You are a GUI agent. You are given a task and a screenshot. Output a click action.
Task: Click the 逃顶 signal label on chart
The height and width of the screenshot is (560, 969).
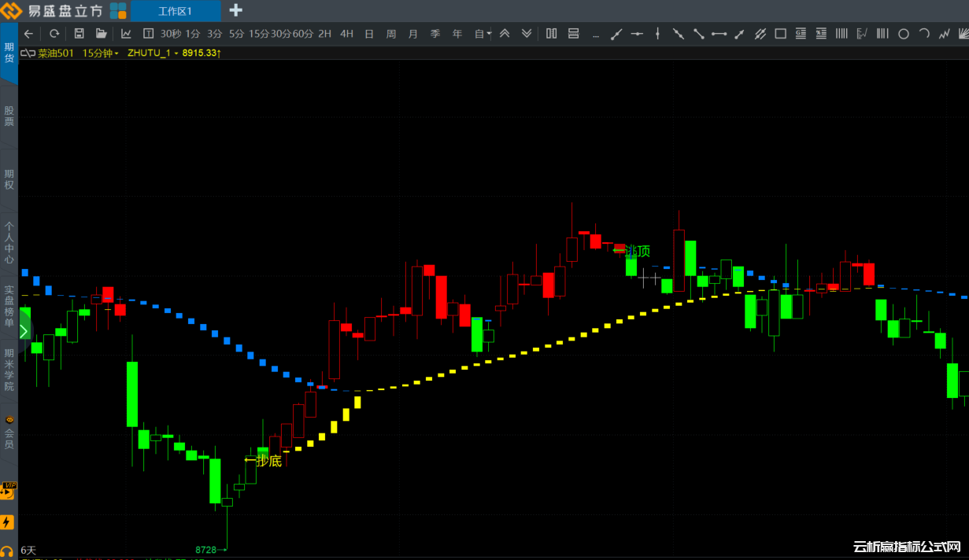(x=638, y=251)
